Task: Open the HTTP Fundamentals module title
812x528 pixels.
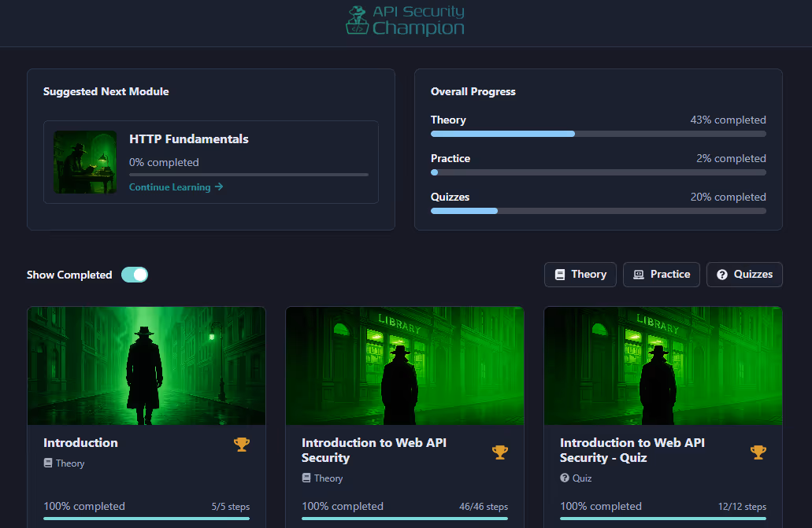Action: click(189, 139)
